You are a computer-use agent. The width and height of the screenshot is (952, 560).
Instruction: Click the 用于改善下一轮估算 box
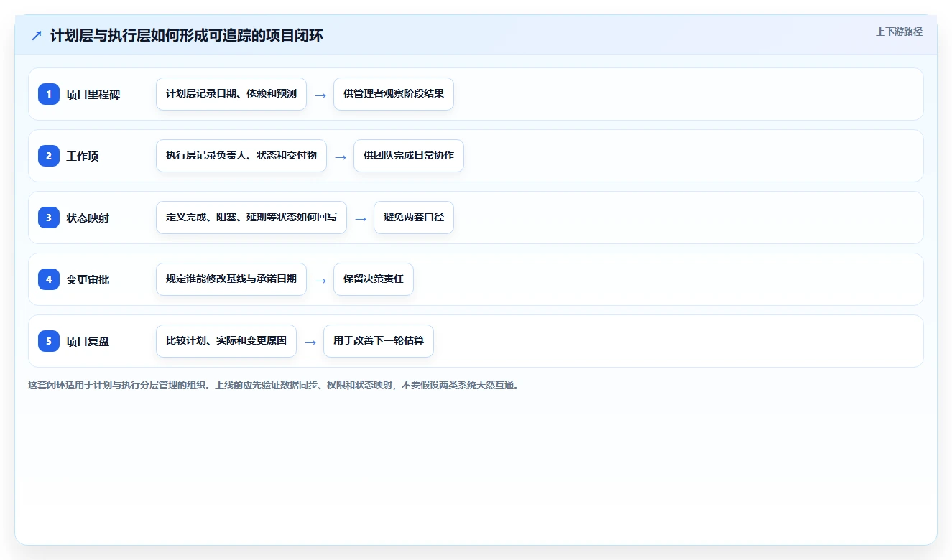tap(379, 341)
